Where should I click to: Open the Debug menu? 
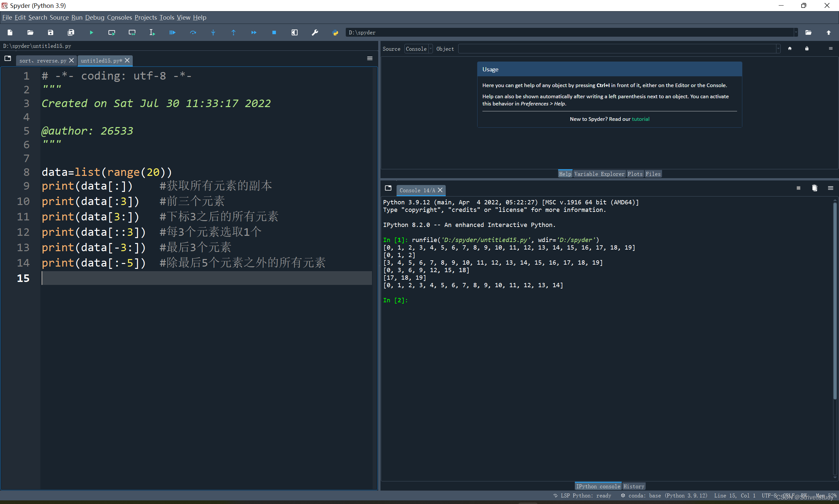pyautogui.click(x=95, y=17)
